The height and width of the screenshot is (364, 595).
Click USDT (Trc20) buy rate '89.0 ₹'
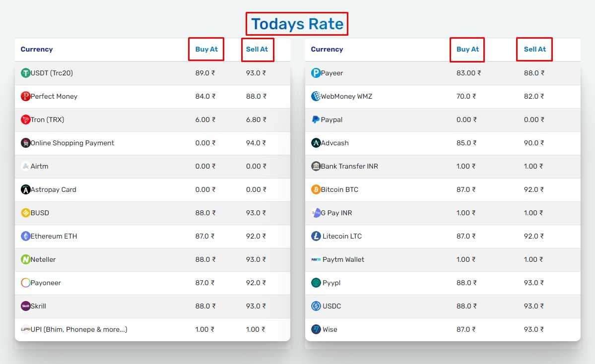205,73
